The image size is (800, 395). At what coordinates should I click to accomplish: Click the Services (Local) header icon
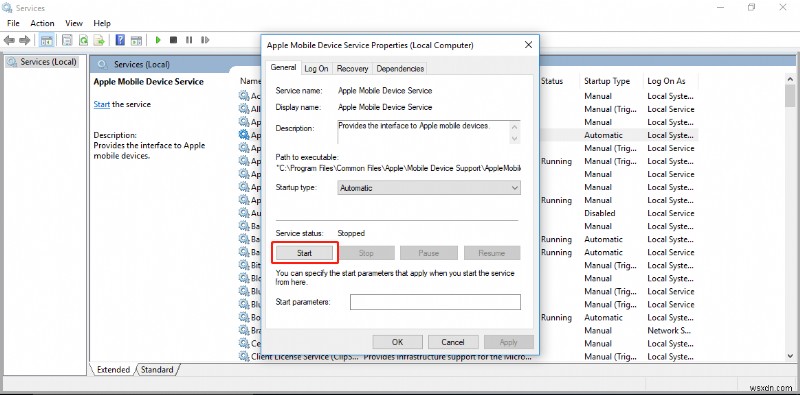coord(103,64)
